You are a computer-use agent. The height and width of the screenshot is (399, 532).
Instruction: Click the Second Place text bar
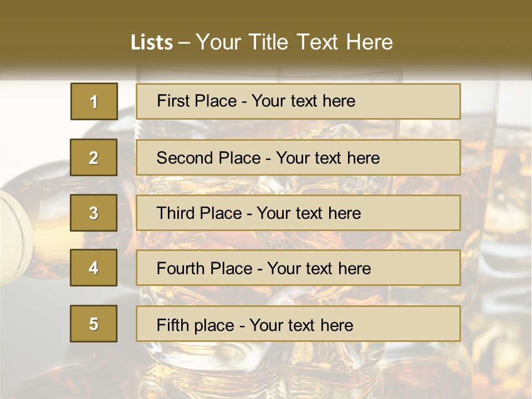point(298,157)
